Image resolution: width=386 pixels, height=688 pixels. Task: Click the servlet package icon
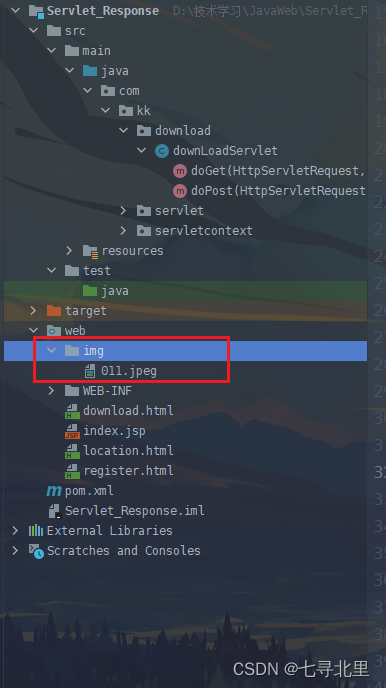144,211
